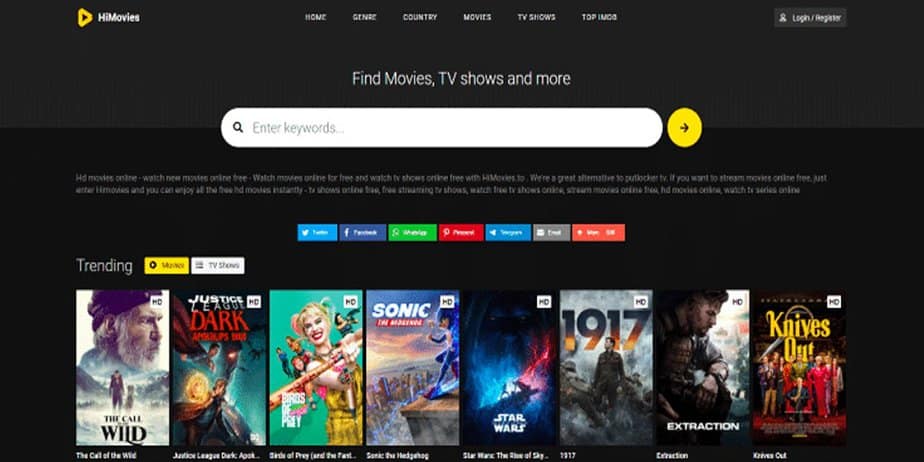Focus the Enter keywords search field
Image resolution: width=924 pixels, height=462 pixels.
[x=441, y=127]
